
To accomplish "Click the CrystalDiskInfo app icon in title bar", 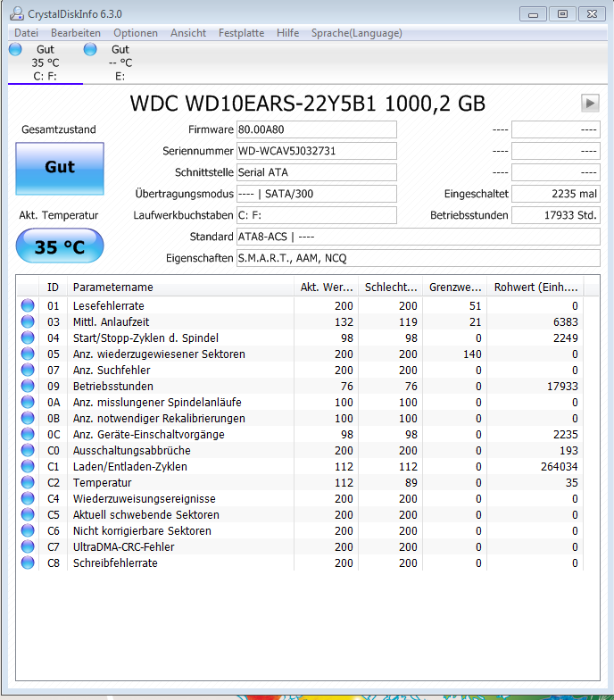I will tap(17, 14).
